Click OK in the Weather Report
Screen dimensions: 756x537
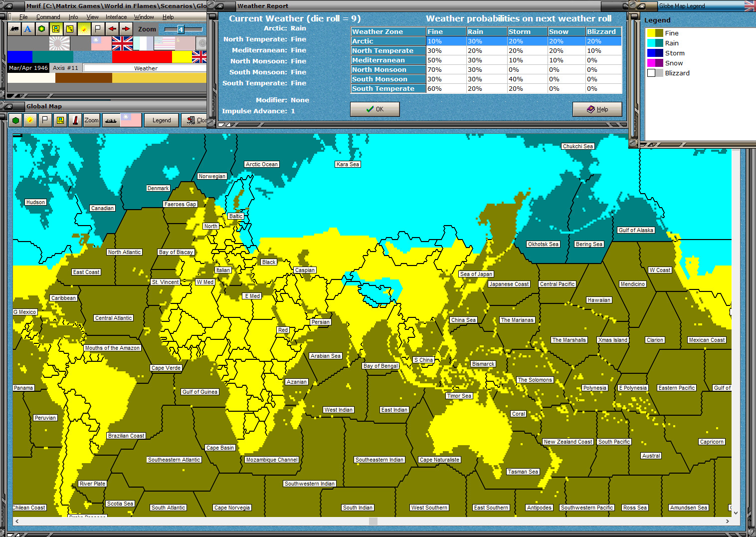(x=375, y=109)
